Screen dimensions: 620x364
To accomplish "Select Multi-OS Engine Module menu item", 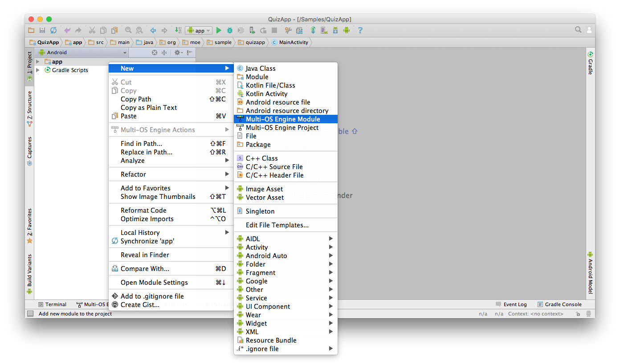I will (x=286, y=119).
